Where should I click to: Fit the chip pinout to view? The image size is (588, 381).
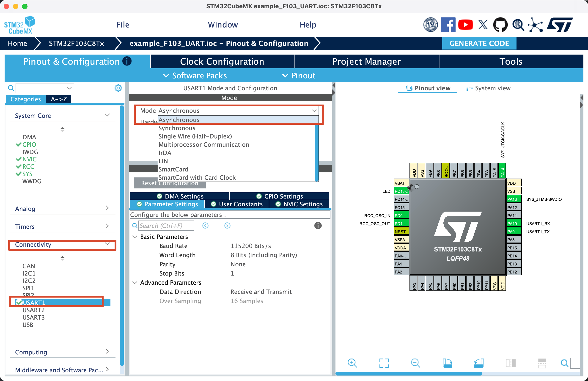(384, 363)
